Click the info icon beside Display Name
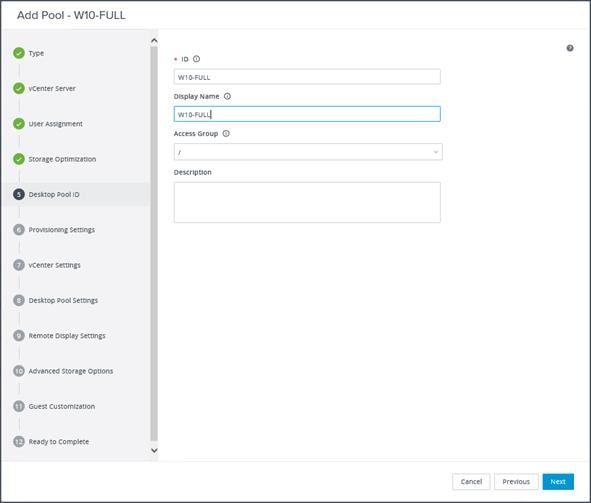The height and width of the screenshot is (503, 591). [227, 96]
